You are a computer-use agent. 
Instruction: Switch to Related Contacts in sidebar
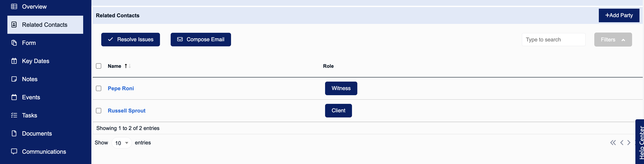click(x=45, y=25)
